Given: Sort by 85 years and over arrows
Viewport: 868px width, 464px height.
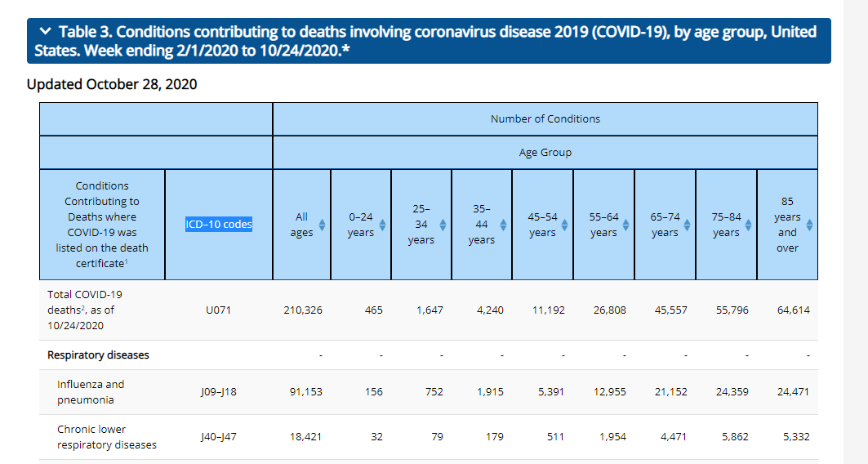Looking at the screenshot, I should (809, 225).
